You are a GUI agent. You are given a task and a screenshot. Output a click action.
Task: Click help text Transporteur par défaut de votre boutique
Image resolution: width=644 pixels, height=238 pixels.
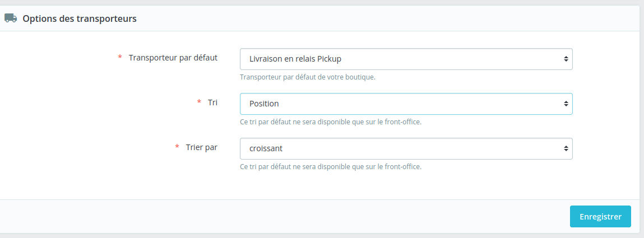308,77
